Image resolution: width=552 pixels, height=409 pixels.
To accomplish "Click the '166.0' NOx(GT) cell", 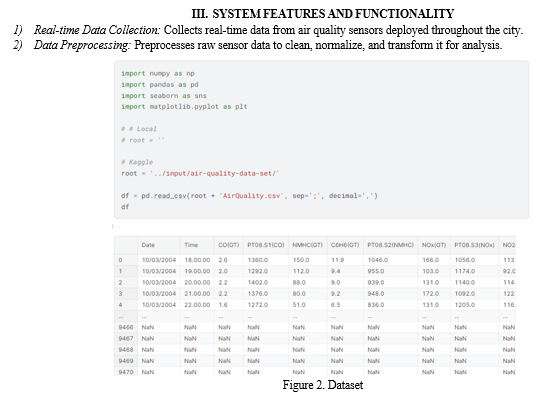I will tap(431, 260).
